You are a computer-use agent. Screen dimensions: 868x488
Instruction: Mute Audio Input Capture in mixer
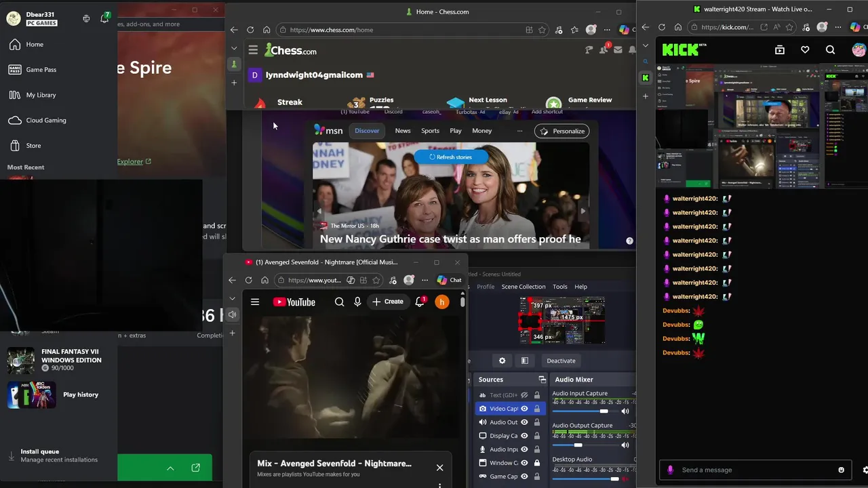(625, 411)
